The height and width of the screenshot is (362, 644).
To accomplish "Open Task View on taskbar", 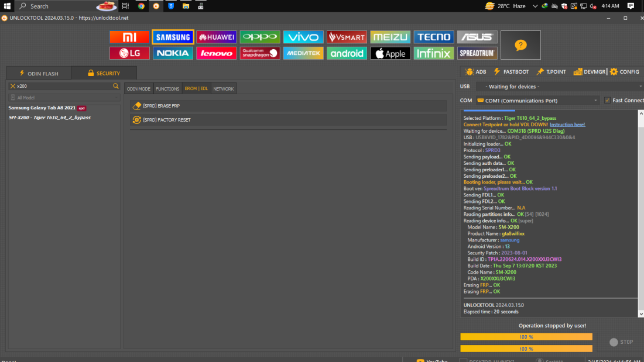I will point(126,6).
